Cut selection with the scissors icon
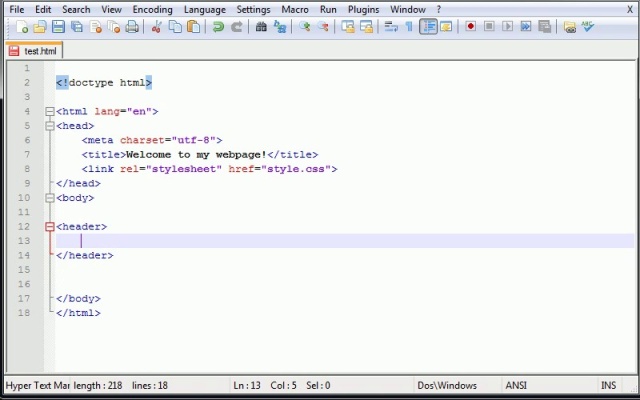640x400 pixels. [x=157, y=27]
